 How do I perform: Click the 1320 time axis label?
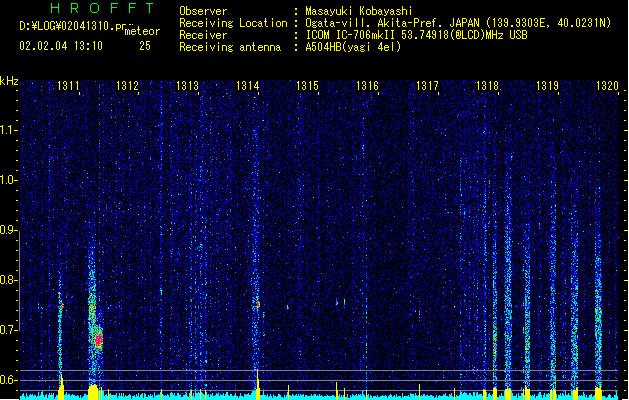coord(607,86)
